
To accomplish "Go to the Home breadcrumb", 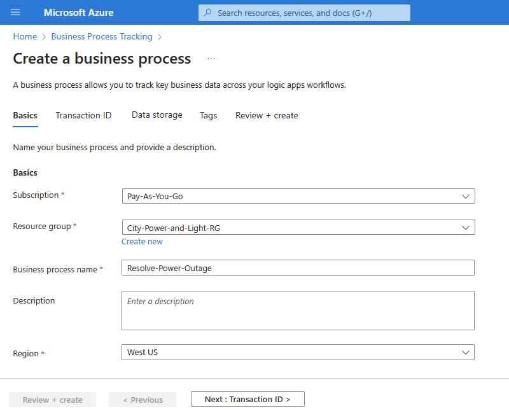I will pos(25,37).
